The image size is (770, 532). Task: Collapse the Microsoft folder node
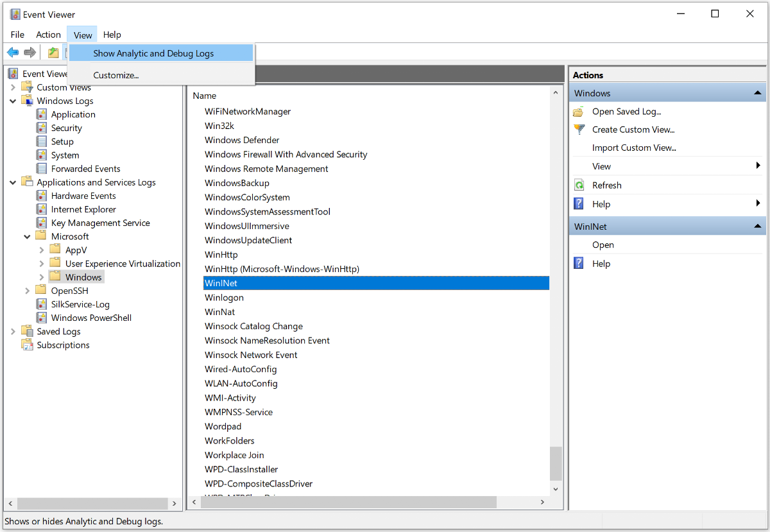pos(28,236)
